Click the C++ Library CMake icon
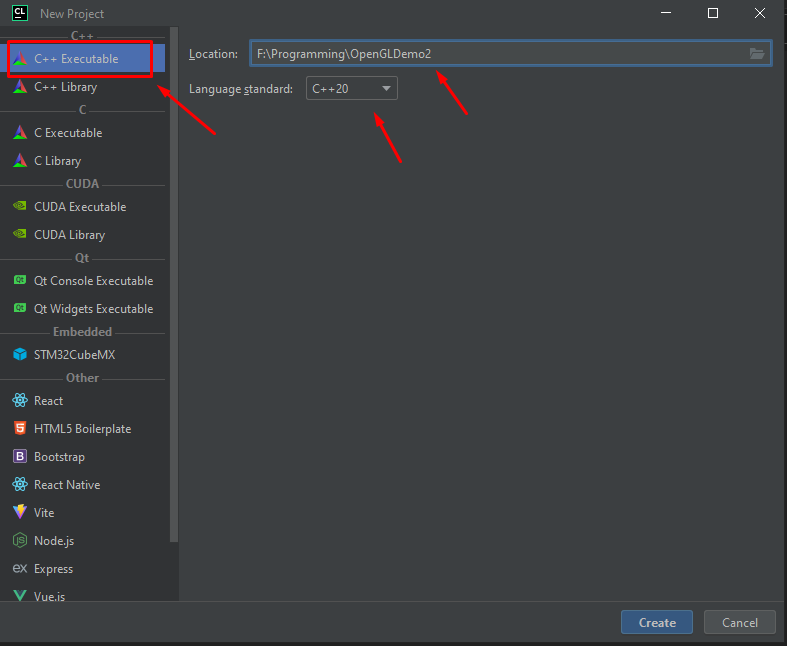Screen dimensions: 787x646 tap(20, 87)
